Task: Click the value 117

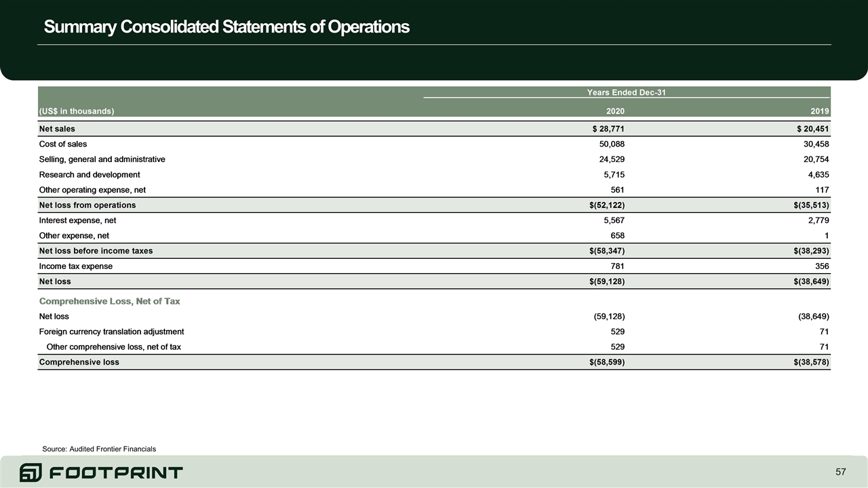Action: [x=822, y=190]
